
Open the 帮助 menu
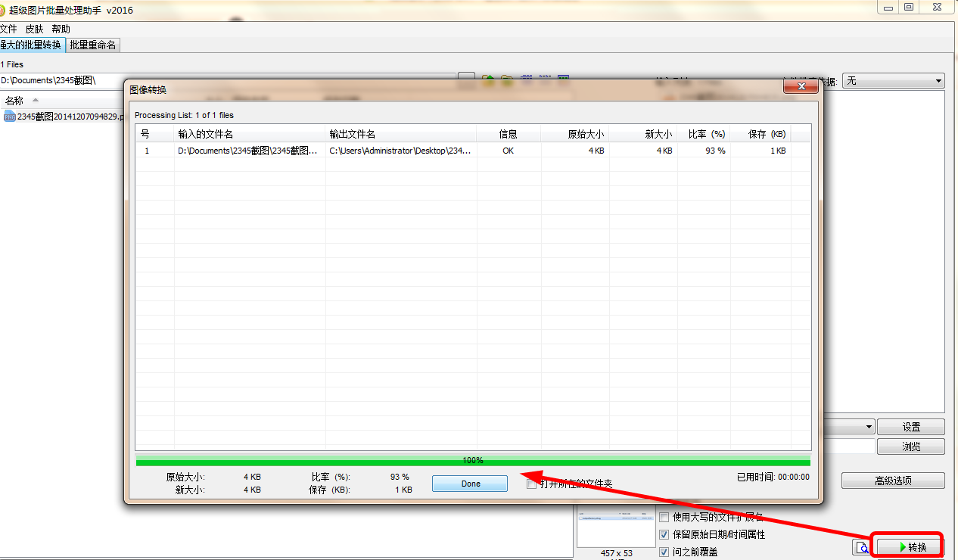[61, 29]
